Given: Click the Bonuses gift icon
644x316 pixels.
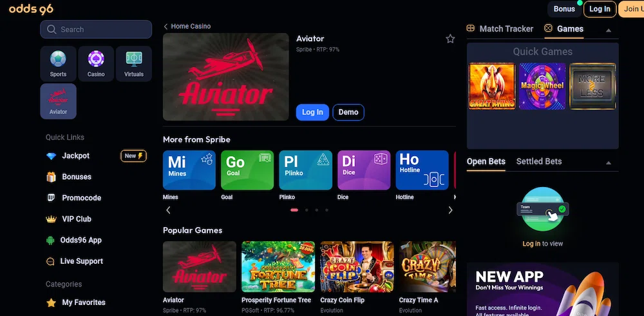Looking at the screenshot, I should click(51, 177).
